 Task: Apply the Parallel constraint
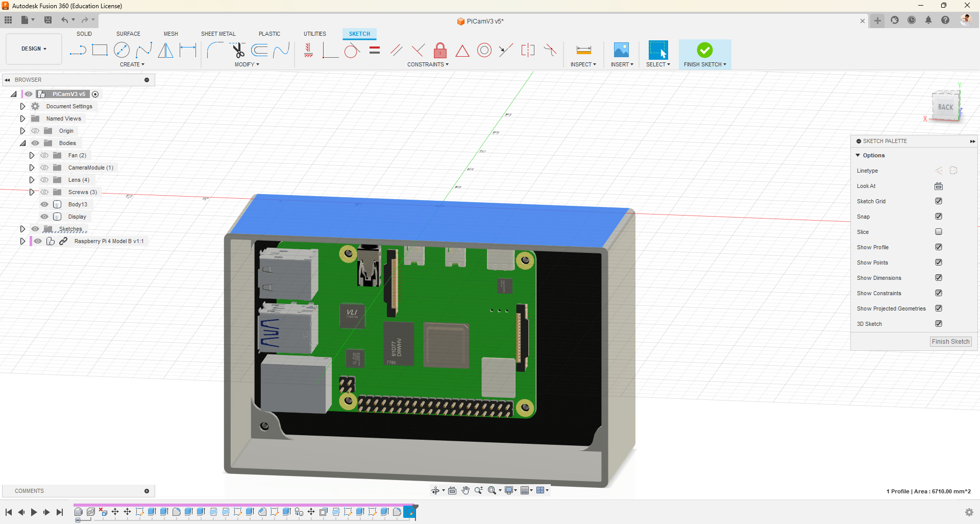click(x=397, y=50)
